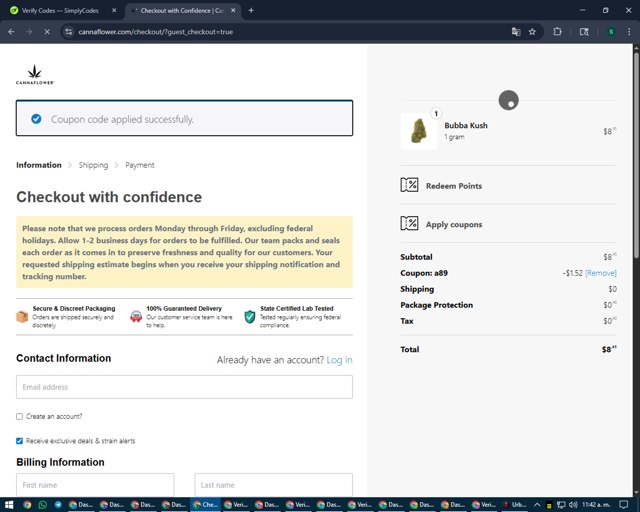640x512 pixels.
Task: Close the Checkout with Confidence tab
Action: pos(233,10)
